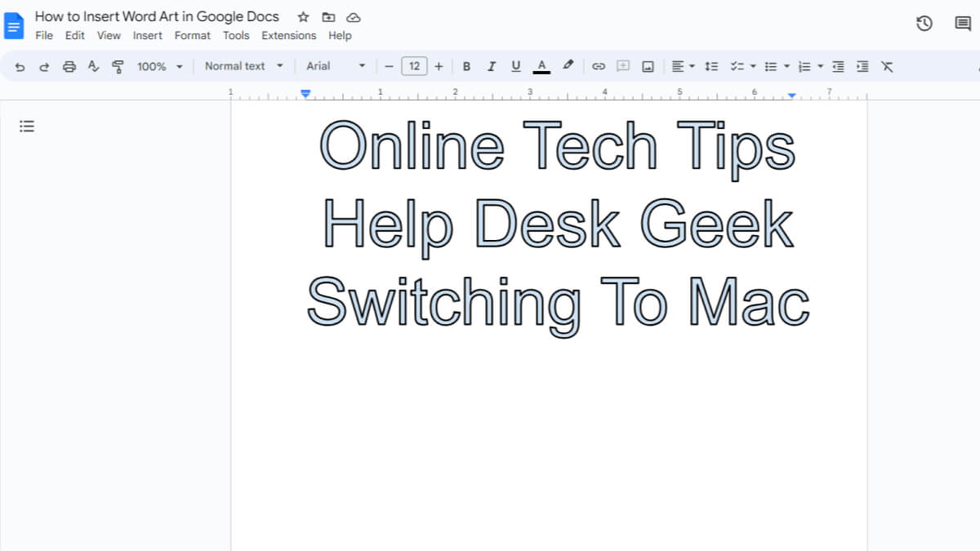This screenshot has height=551, width=980.
Task: Increase font size with plus button
Action: [439, 66]
